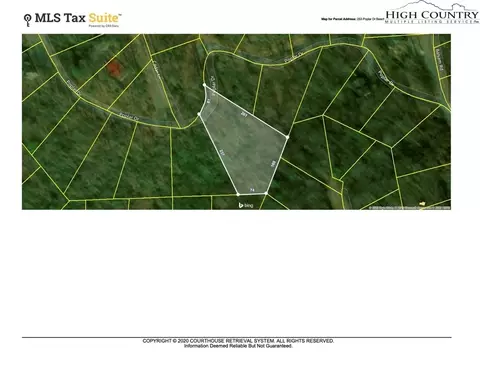Click the Bing logo on the map
This screenshot has height=370, width=480.
pos(246,205)
